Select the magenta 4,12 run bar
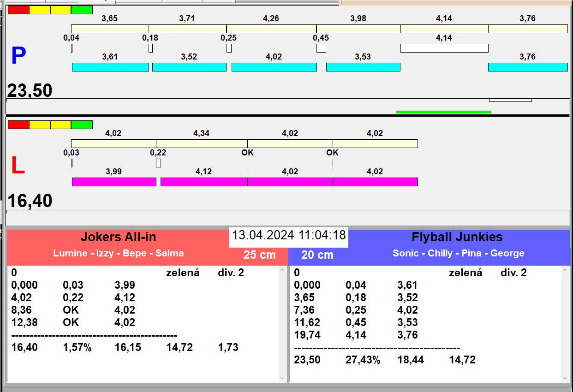Image resolution: width=573 pixels, height=392 pixels. [204, 182]
